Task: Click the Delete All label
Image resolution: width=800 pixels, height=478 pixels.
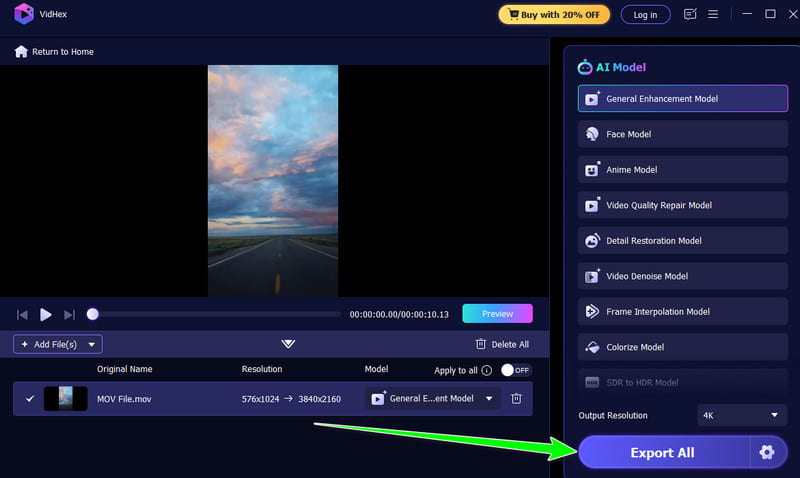Action: point(510,344)
